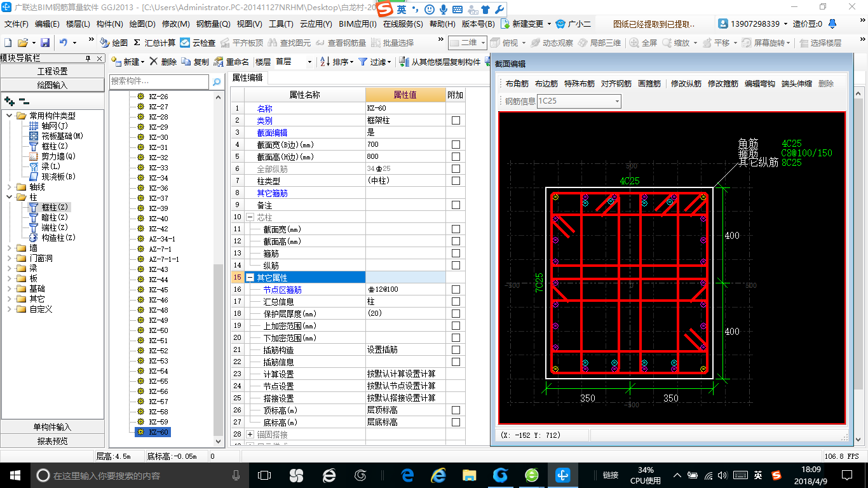Open 钢筋量(Q) menu

pyautogui.click(x=213, y=24)
